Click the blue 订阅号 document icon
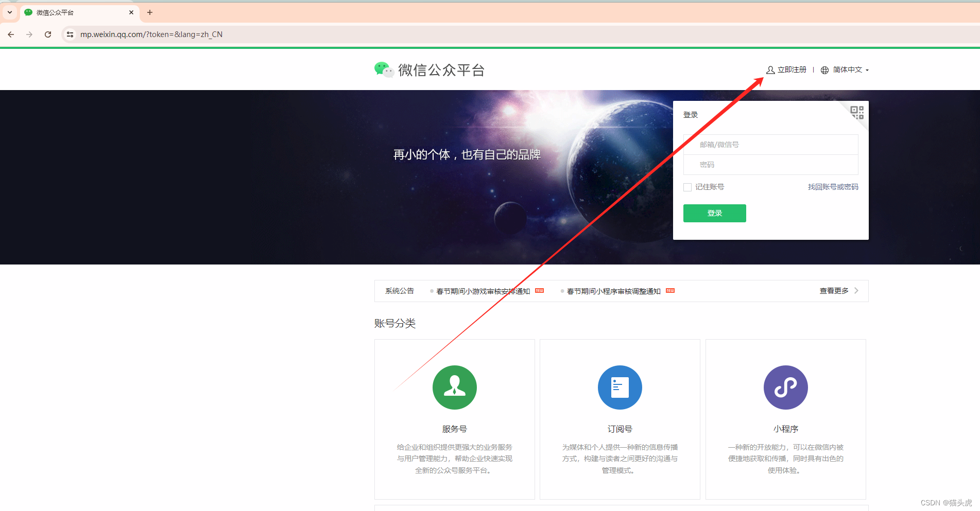980x511 pixels. pos(620,387)
